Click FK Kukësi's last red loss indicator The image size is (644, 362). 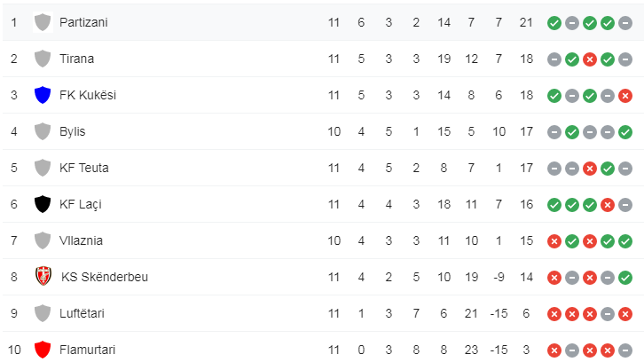pyautogui.click(x=624, y=95)
